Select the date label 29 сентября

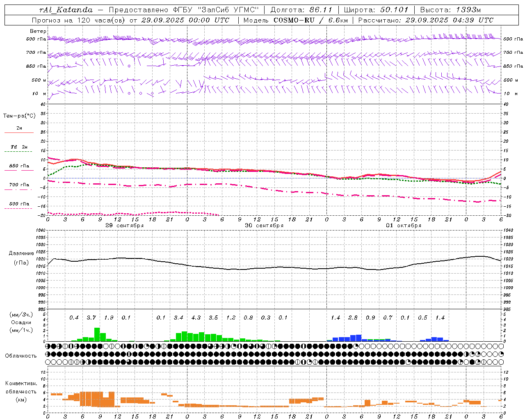[x=124, y=225]
